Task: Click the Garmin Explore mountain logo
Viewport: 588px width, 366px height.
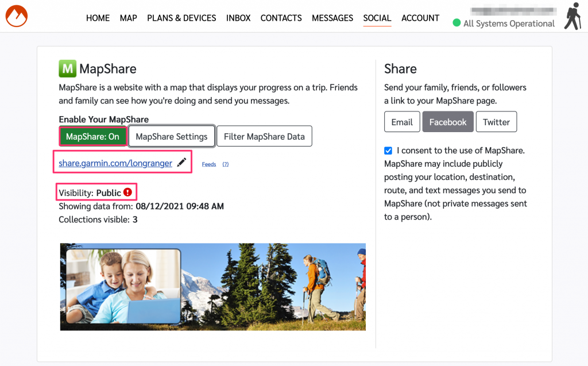Action: coord(17,16)
